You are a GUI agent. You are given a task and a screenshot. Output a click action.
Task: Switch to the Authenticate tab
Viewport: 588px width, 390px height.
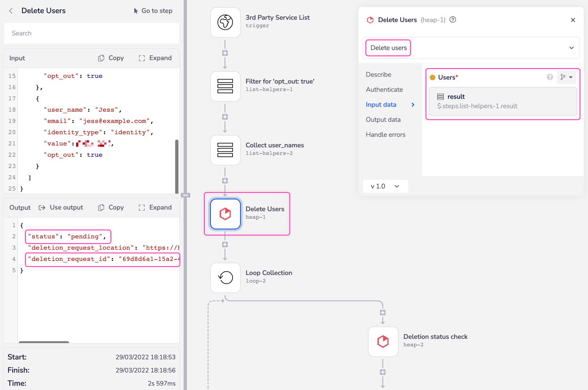(x=384, y=90)
